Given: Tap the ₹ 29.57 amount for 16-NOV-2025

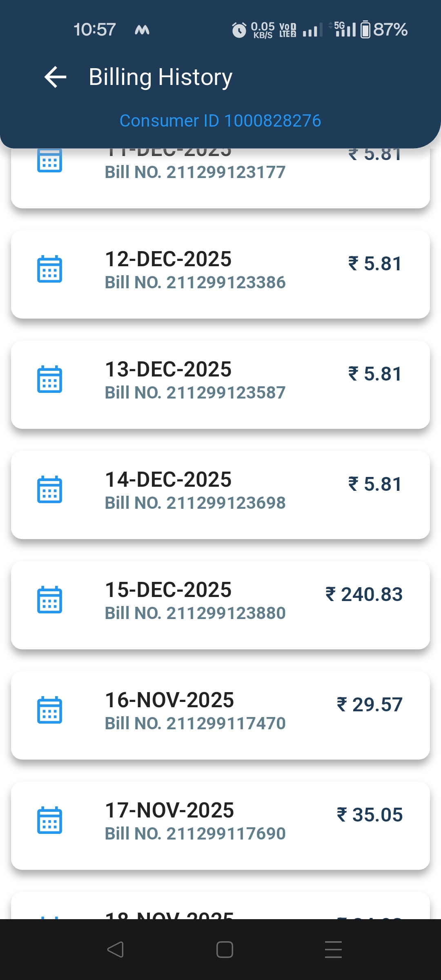Looking at the screenshot, I should click(x=370, y=705).
